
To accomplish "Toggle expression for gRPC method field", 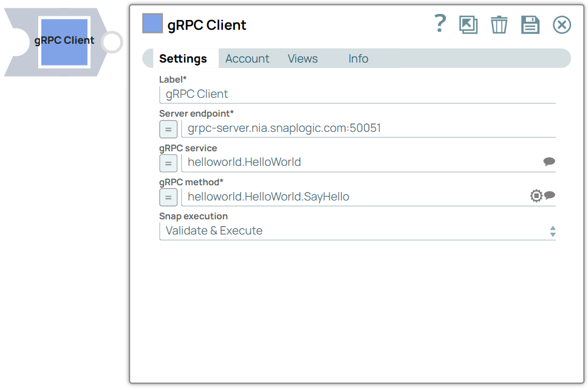I will pos(168,197).
